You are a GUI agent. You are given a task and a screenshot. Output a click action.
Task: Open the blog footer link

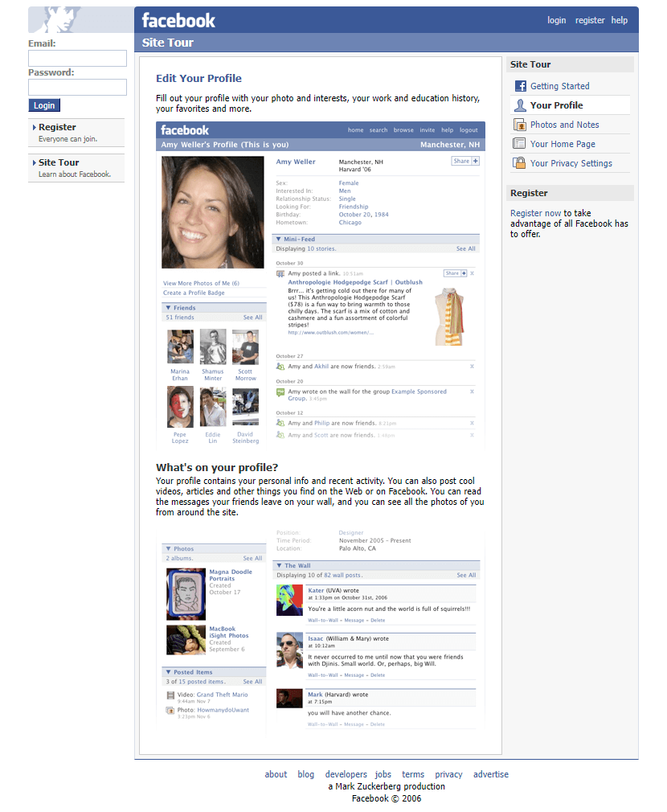point(306,774)
